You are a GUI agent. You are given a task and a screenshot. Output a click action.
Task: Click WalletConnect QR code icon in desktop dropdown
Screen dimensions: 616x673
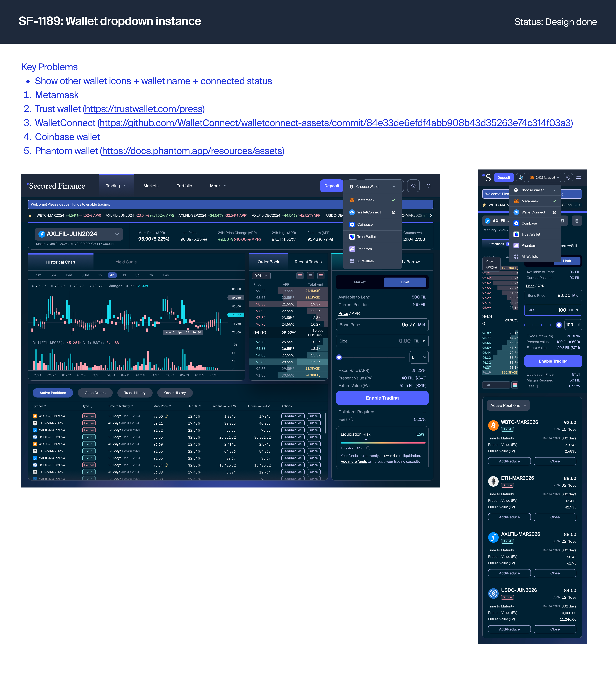coord(393,212)
